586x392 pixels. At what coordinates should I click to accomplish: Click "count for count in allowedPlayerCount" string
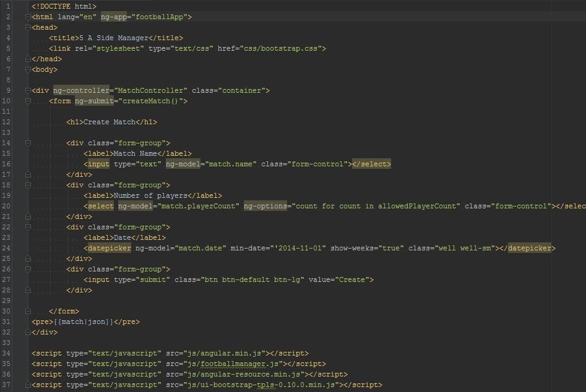(x=376, y=206)
